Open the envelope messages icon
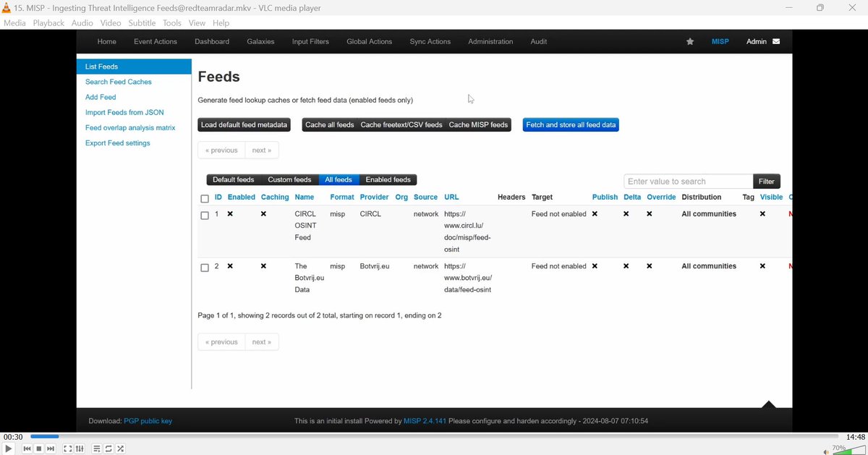 click(776, 42)
